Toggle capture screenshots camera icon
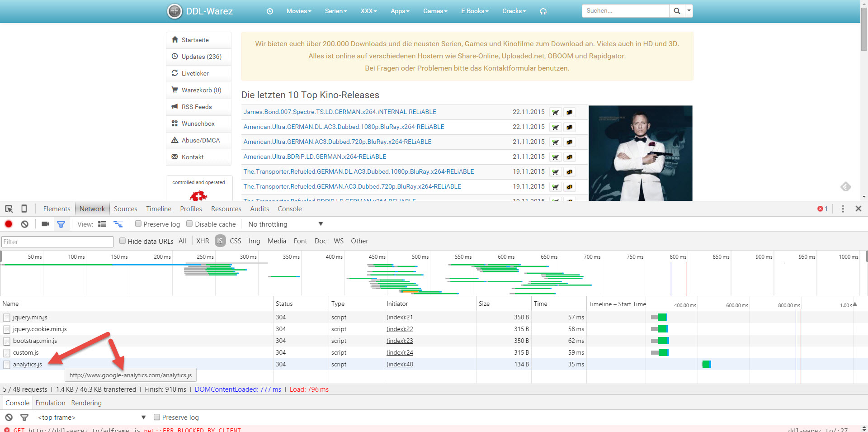 click(x=45, y=224)
